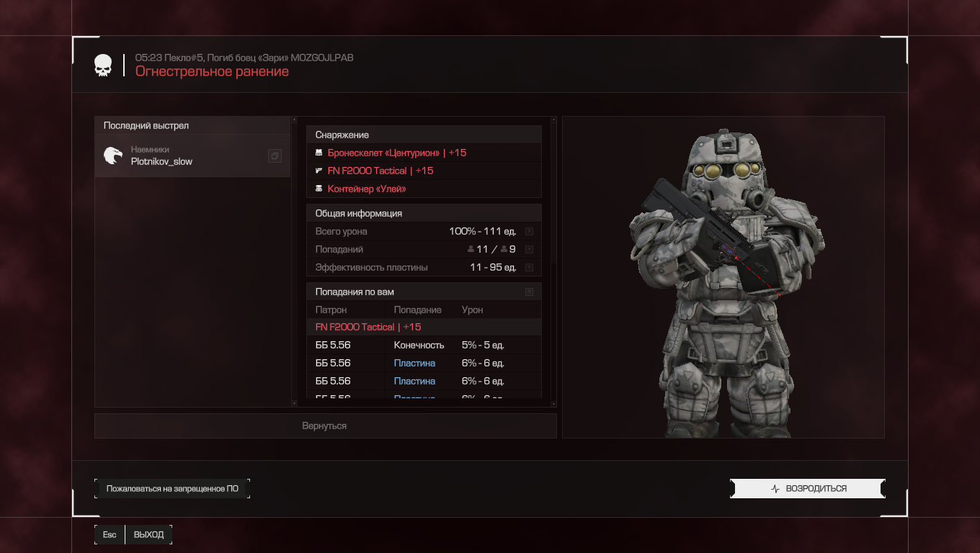Viewport: 980px width, 553px height.
Task: Click the armor icon beside Бронескелет «Центурион»
Action: click(318, 153)
